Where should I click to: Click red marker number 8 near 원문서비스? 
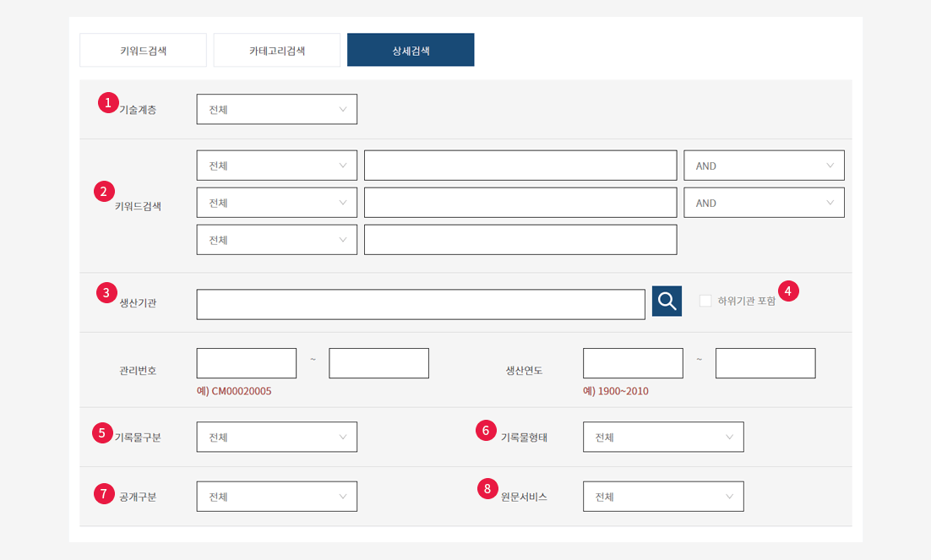pos(487,488)
